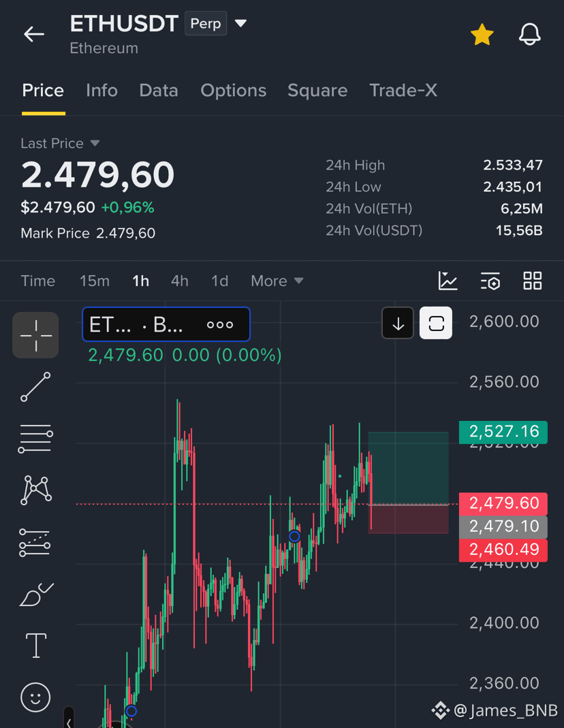564x728 pixels.
Task: Open the Trade-X tab
Action: (x=403, y=90)
